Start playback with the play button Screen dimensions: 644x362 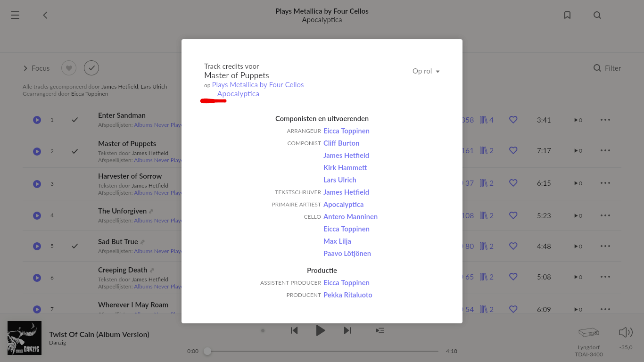(321, 330)
